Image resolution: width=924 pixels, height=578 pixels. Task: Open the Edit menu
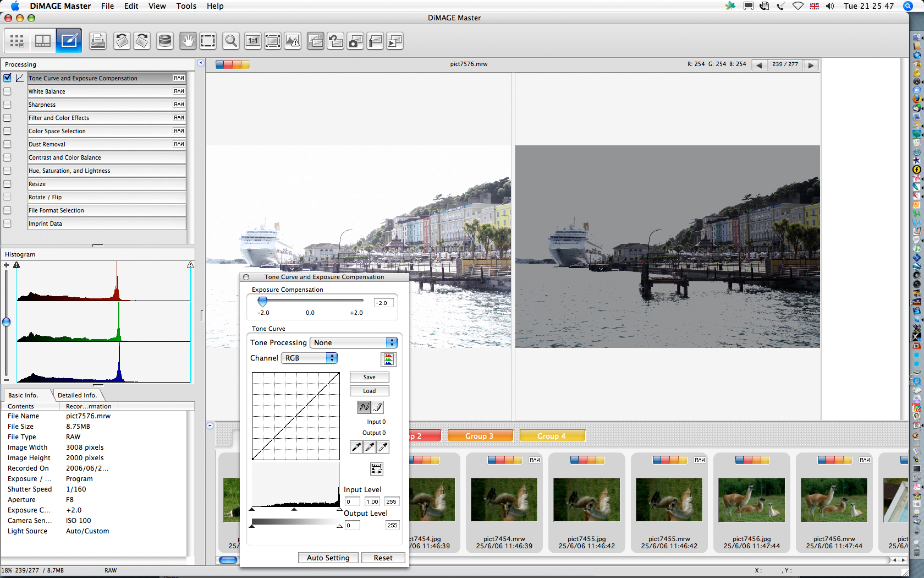131,6
